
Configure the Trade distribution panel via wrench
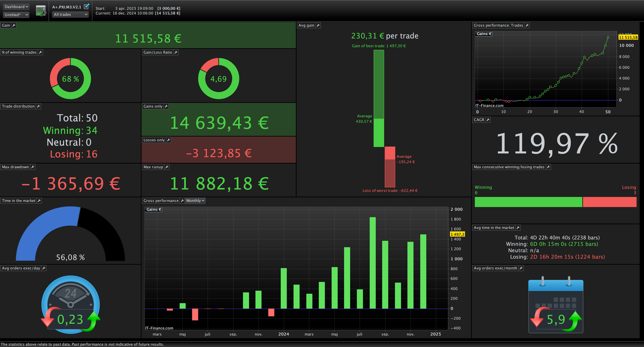point(38,106)
